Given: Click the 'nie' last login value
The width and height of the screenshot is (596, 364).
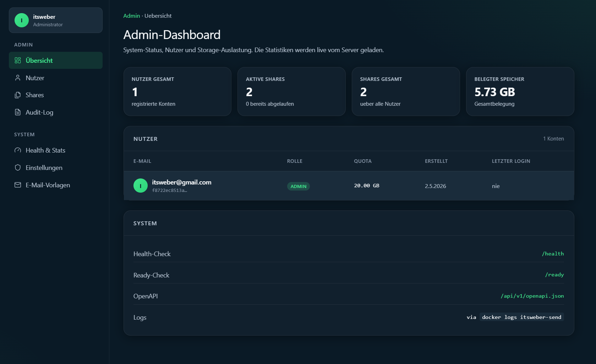Looking at the screenshot, I should pyautogui.click(x=496, y=186).
